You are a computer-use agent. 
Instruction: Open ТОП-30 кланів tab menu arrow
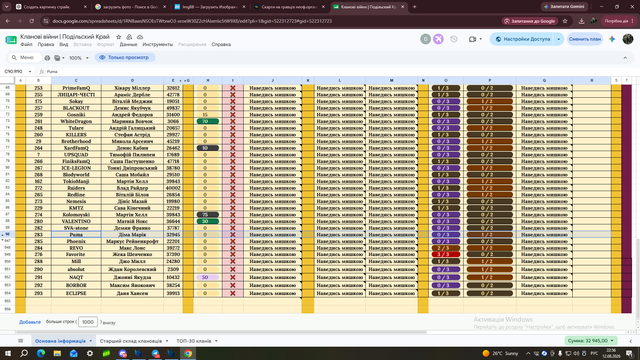pyautogui.click(x=216, y=341)
